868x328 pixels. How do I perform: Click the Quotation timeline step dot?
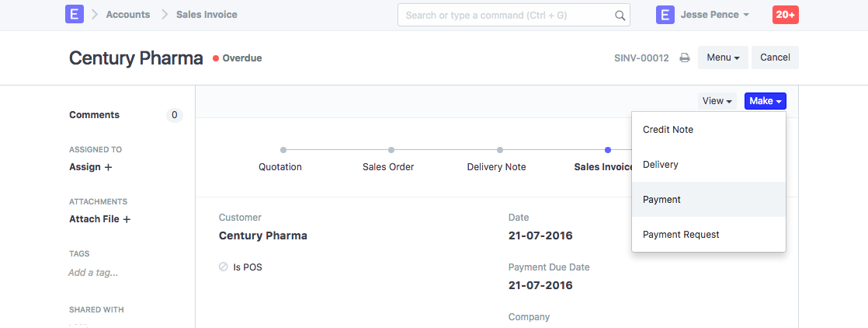[283, 150]
